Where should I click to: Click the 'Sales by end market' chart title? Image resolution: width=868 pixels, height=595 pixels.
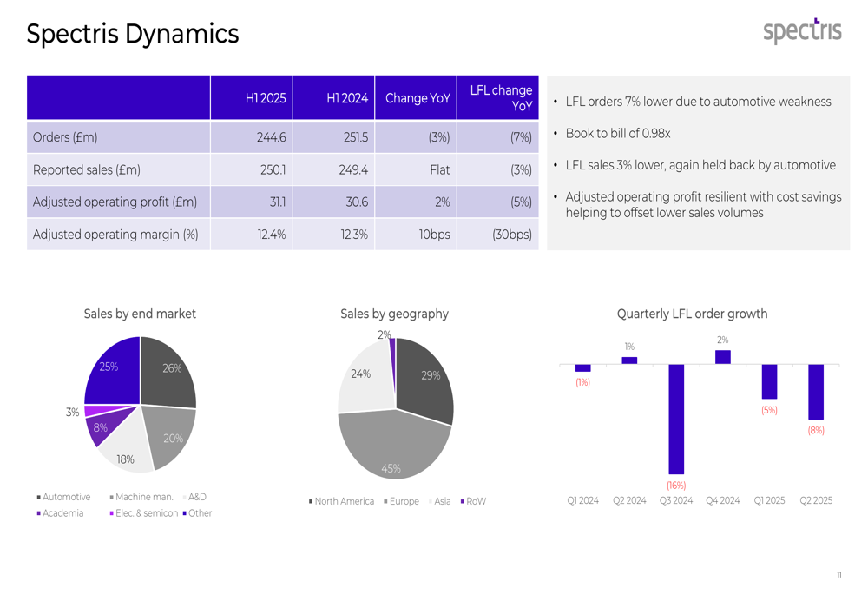point(140,314)
